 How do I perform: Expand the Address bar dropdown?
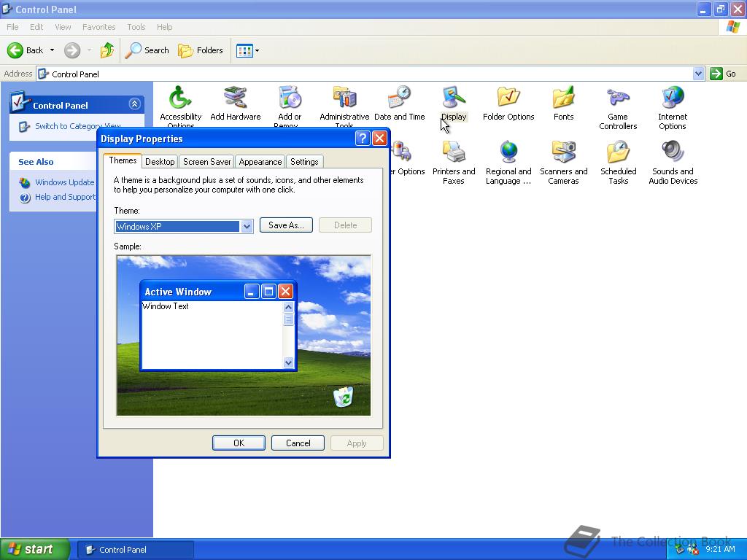[x=698, y=74]
